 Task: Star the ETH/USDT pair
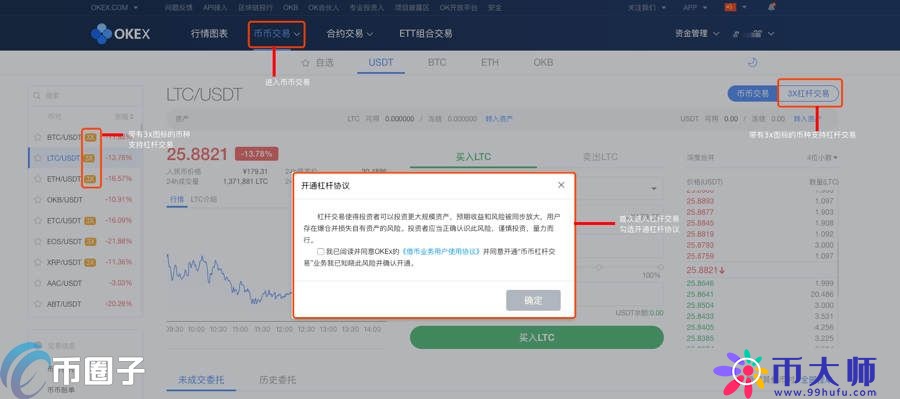pyautogui.click(x=39, y=179)
